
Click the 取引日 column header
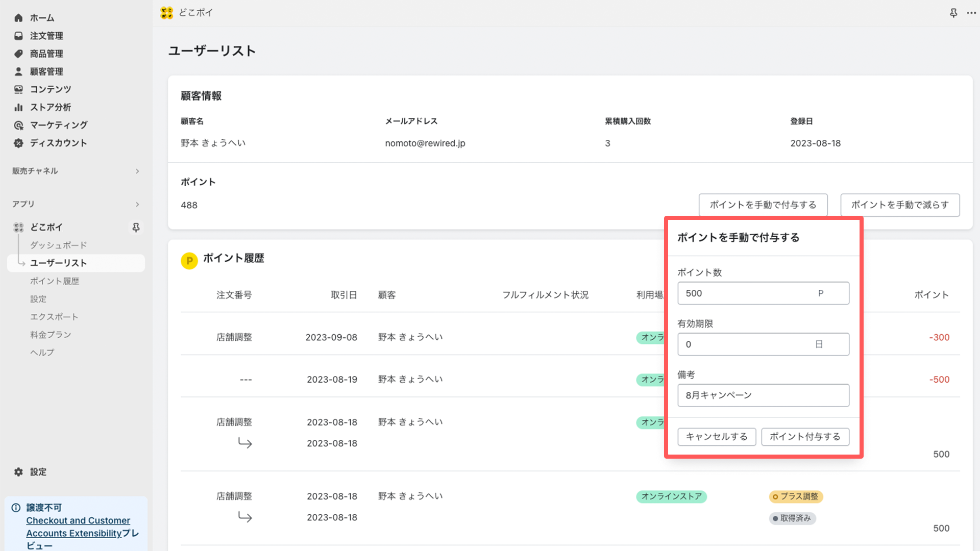(x=344, y=295)
